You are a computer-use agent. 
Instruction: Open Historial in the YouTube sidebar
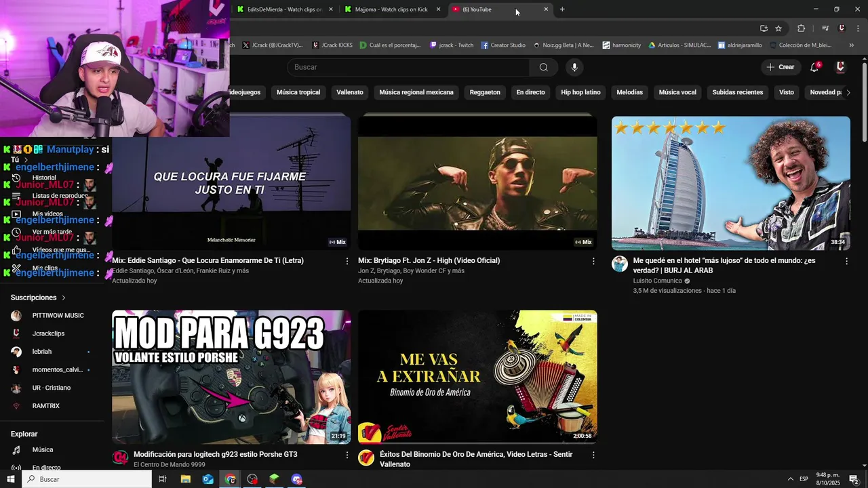pyautogui.click(x=44, y=178)
